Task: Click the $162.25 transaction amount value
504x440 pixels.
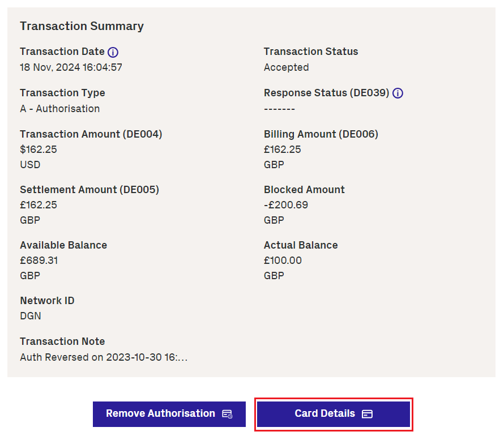Action: pos(39,149)
